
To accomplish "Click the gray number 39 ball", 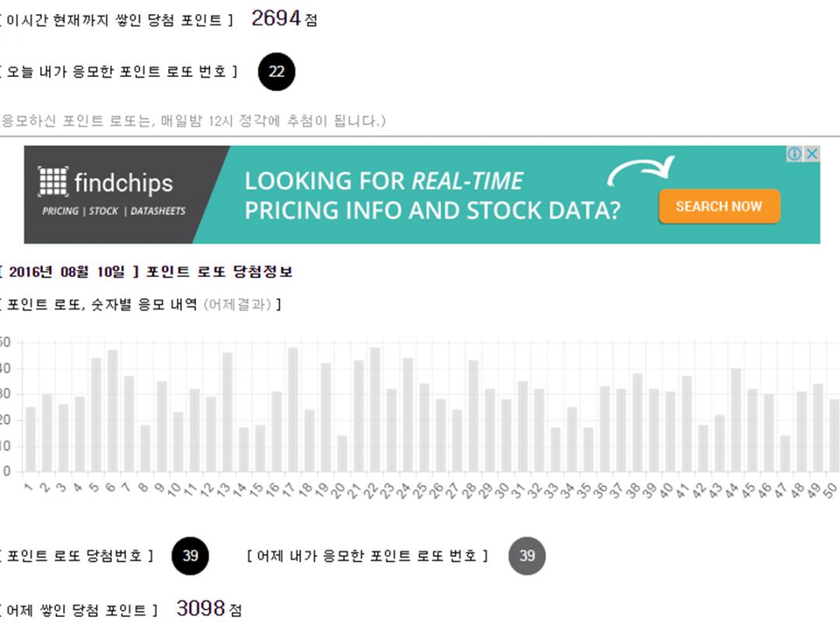I will (527, 556).
